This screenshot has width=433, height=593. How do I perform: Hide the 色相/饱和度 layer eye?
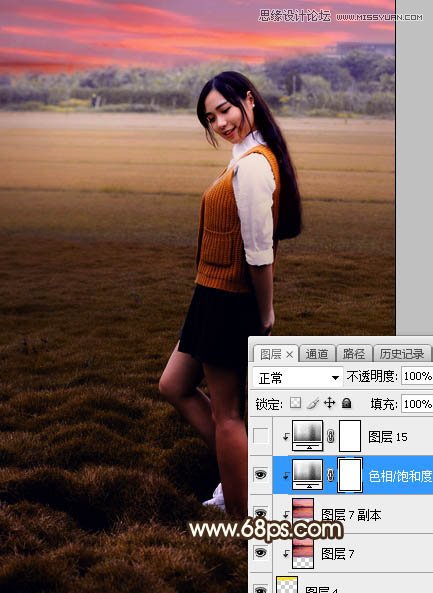tap(261, 474)
